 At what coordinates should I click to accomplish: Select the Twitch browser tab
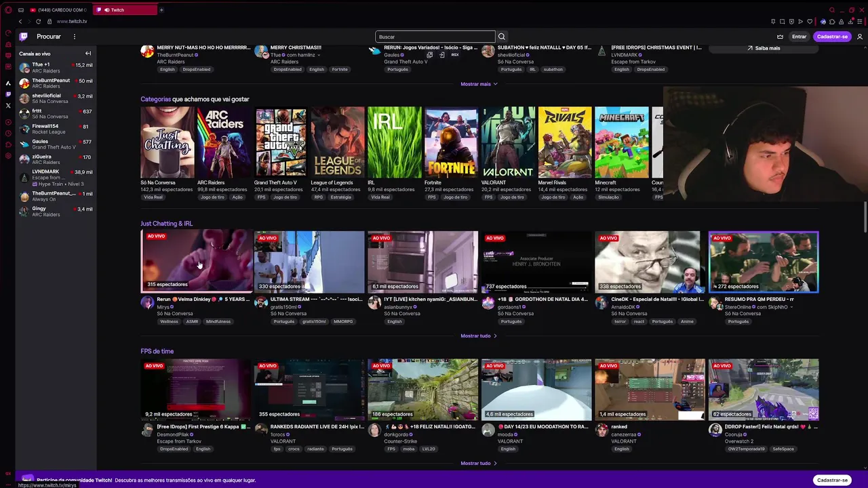tap(124, 9)
